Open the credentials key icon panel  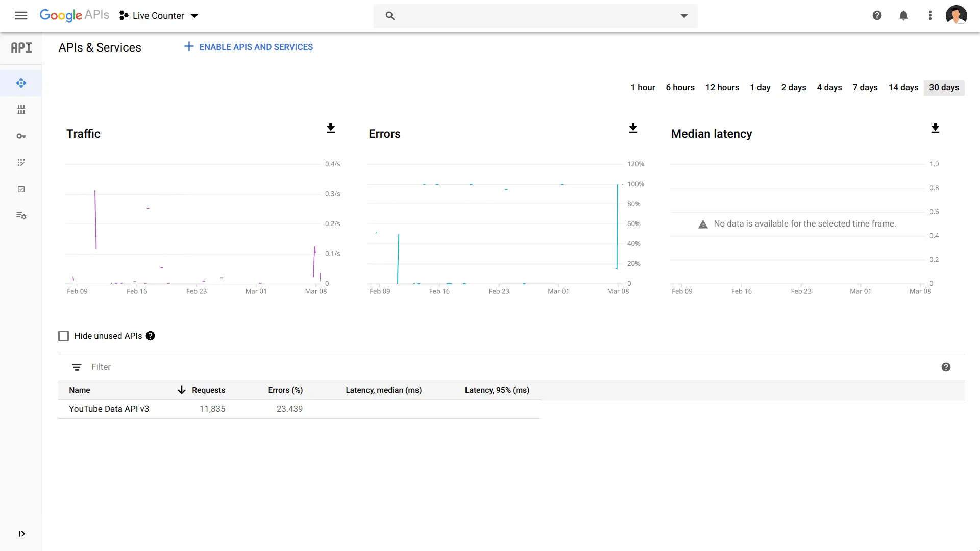coord(21,136)
